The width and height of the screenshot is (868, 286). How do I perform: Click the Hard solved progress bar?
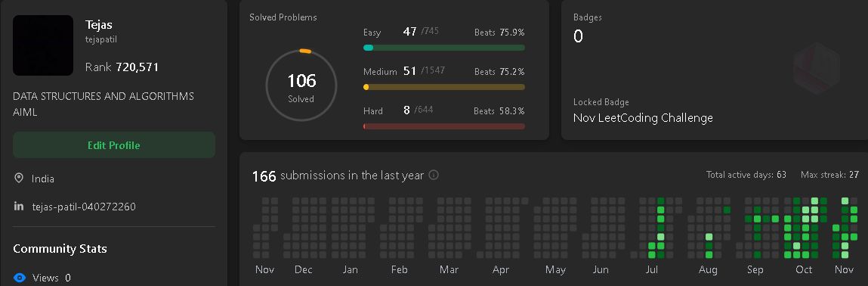click(x=444, y=126)
